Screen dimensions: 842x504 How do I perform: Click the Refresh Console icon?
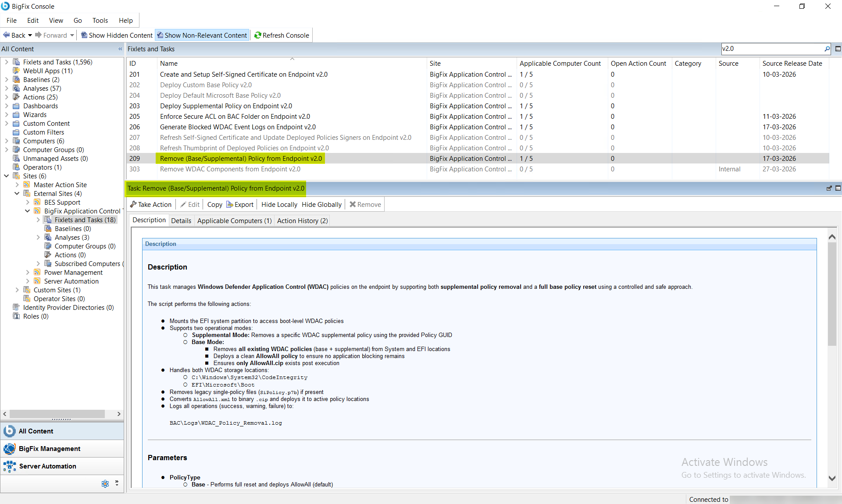[x=258, y=35]
